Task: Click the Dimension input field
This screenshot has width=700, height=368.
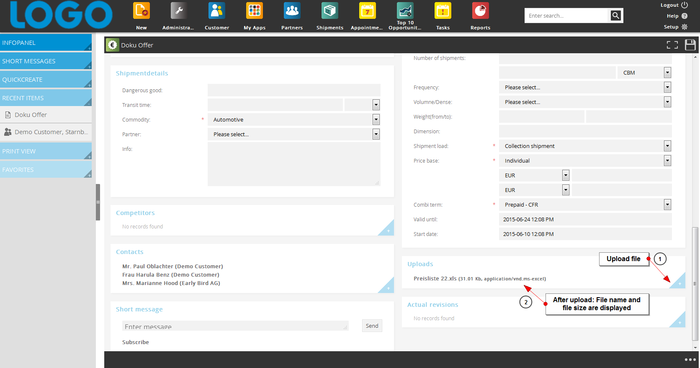Action: click(x=585, y=131)
